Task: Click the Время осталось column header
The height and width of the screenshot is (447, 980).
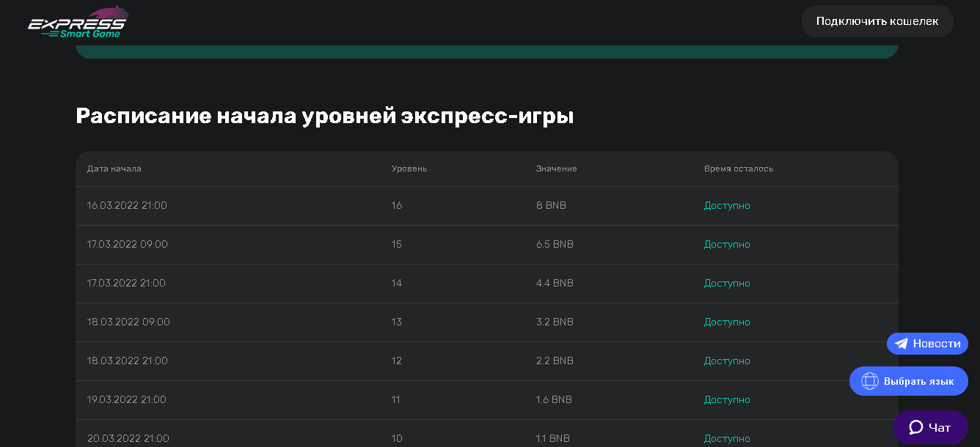Action: pos(738,169)
